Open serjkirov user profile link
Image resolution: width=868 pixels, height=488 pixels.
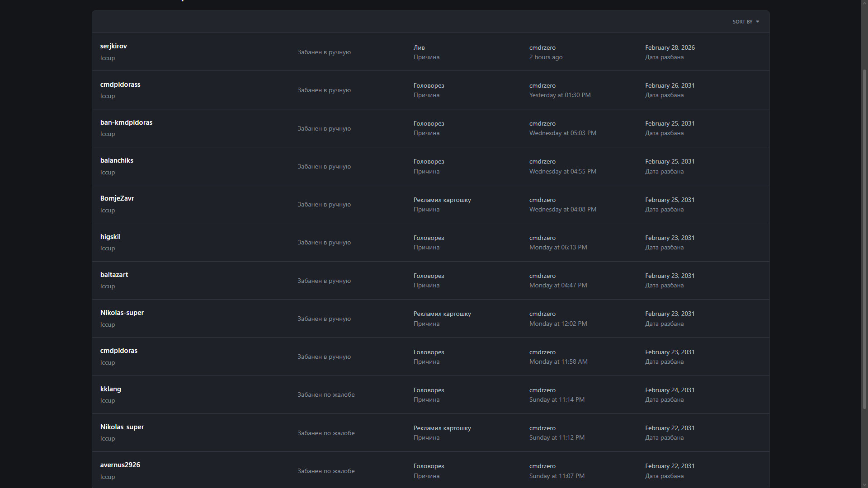pos(113,46)
